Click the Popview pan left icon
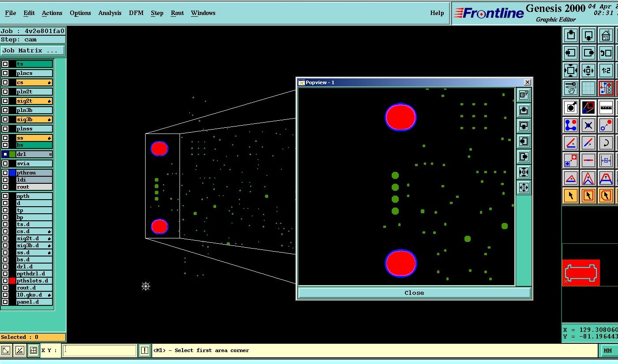The width and height of the screenshot is (618, 364). pos(524,141)
